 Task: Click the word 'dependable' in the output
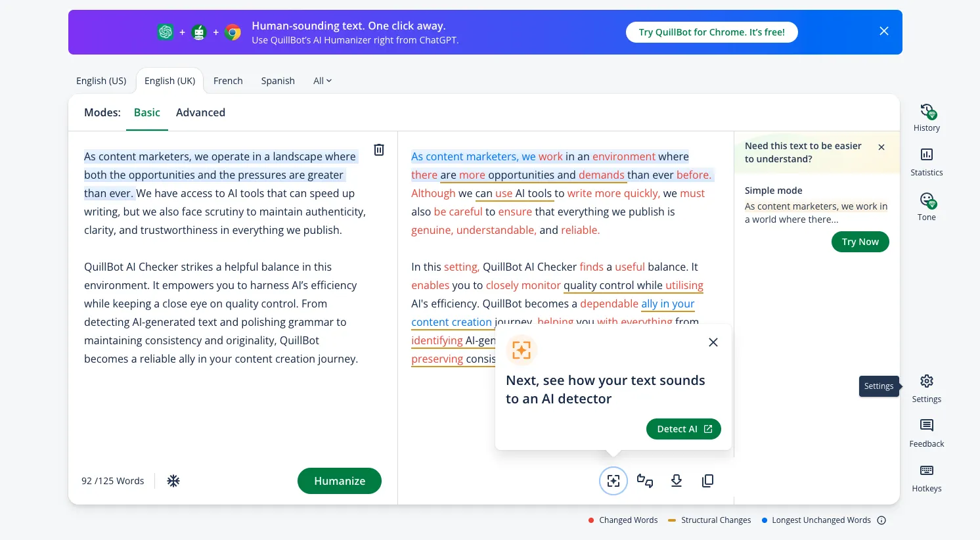[609, 304]
